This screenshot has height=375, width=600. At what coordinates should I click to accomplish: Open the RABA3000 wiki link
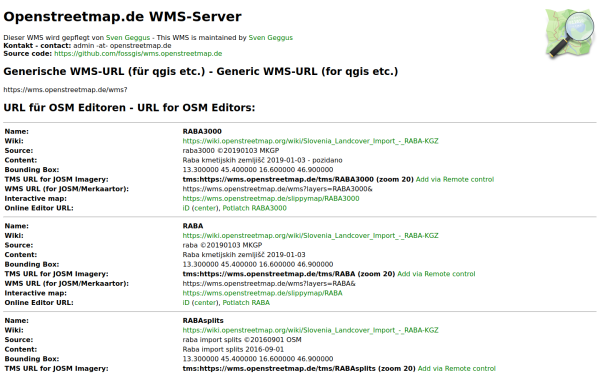click(x=310, y=141)
